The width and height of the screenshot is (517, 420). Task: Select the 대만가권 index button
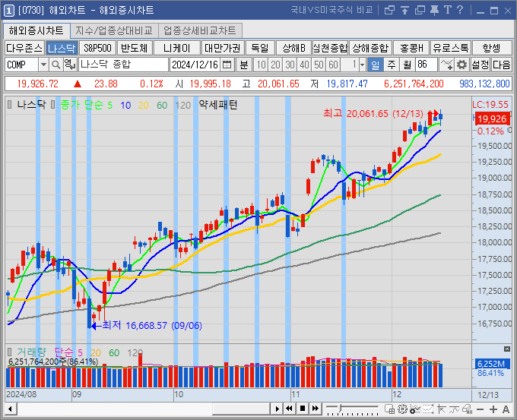tap(223, 48)
